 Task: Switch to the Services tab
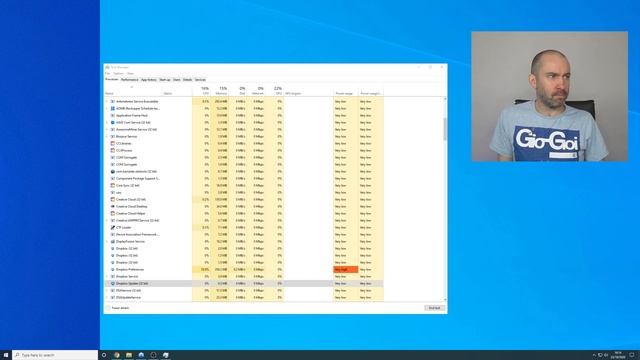click(200, 80)
